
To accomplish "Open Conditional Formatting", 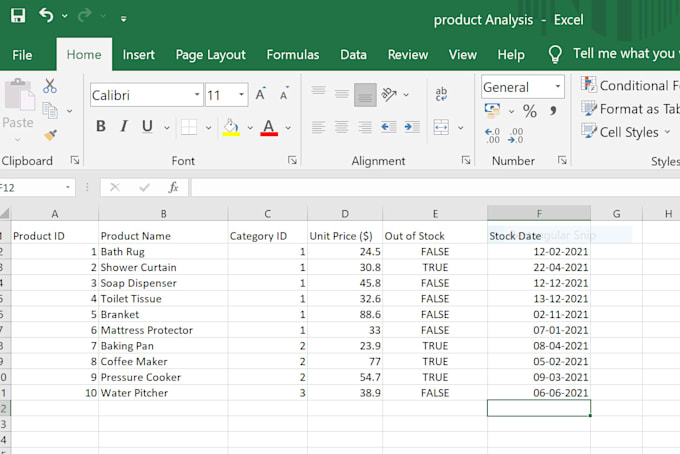I will tap(630, 85).
